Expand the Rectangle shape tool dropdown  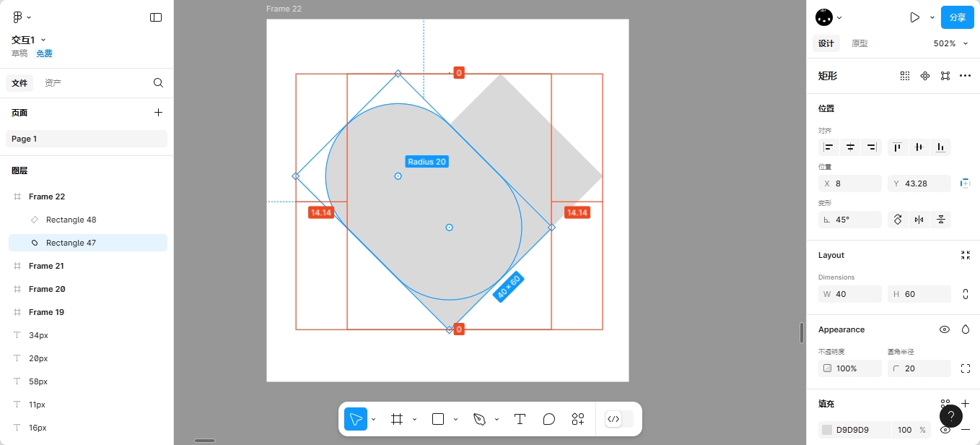pyautogui.click(x=455, y=419)
